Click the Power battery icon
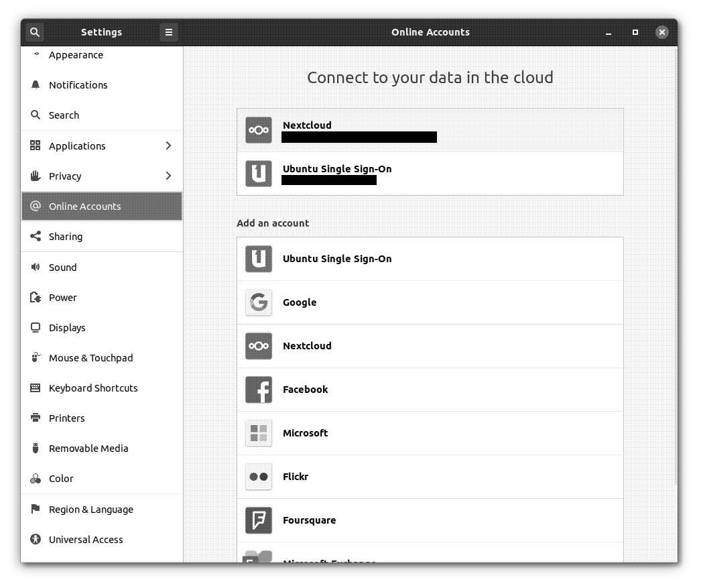This screenshot has width=701, height=588. click(x=36, y=298)
